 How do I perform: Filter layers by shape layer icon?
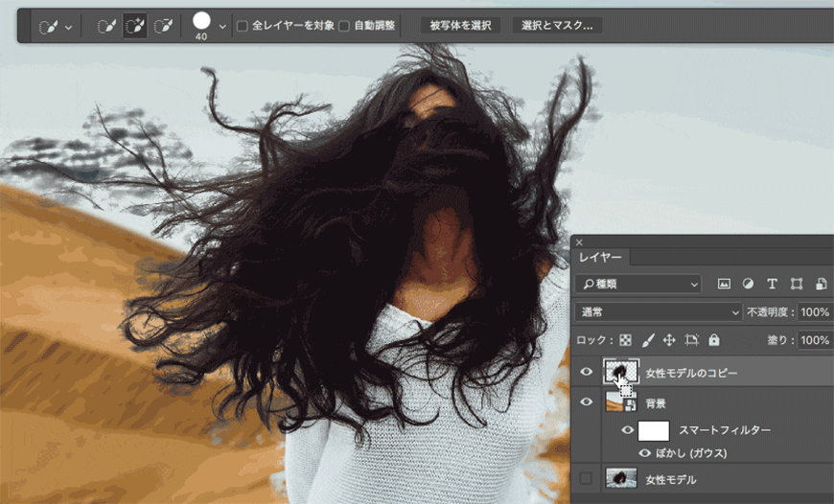(796, 285)
